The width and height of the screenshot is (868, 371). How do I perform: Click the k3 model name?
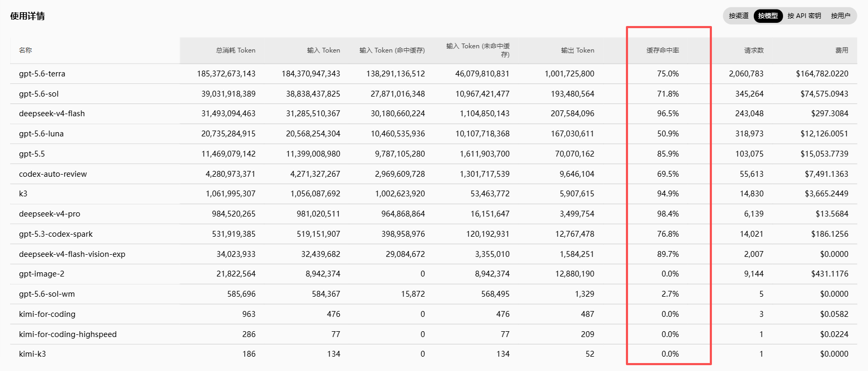(23, 194)
